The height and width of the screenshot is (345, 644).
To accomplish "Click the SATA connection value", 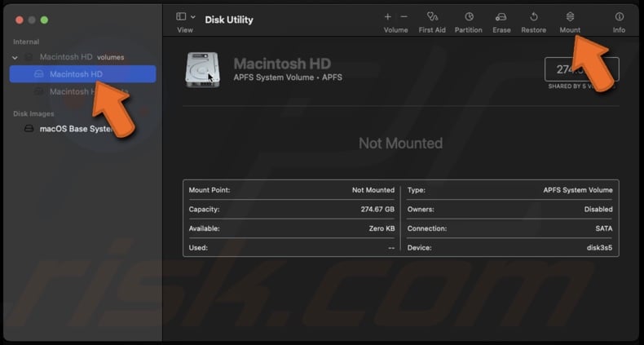I will 604,228.
